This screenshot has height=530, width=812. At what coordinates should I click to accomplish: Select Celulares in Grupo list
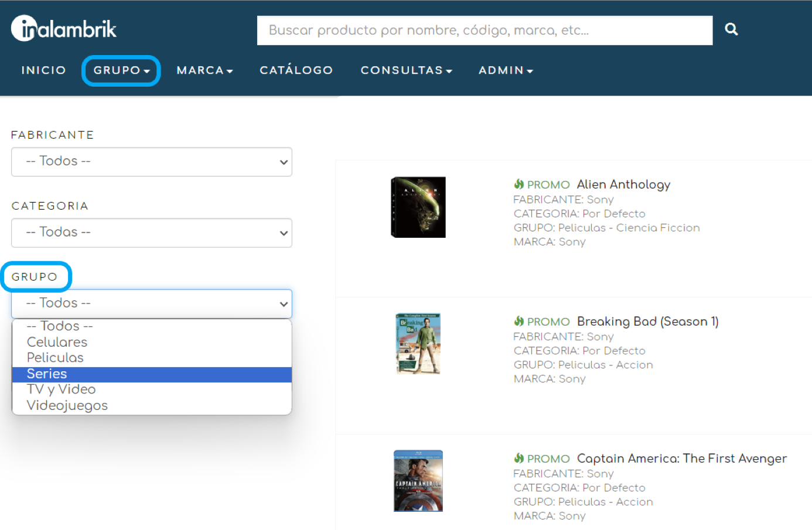click(152, 342)
